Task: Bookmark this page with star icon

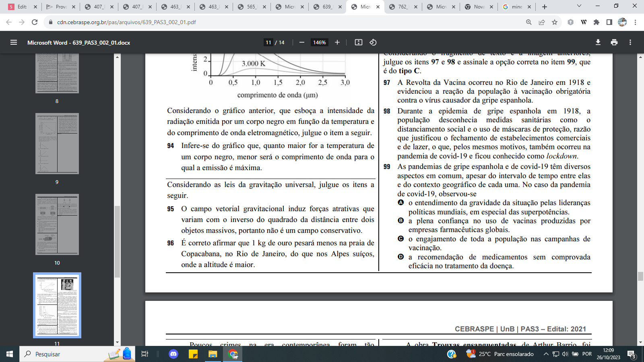Action: click(x=555, y=22)
